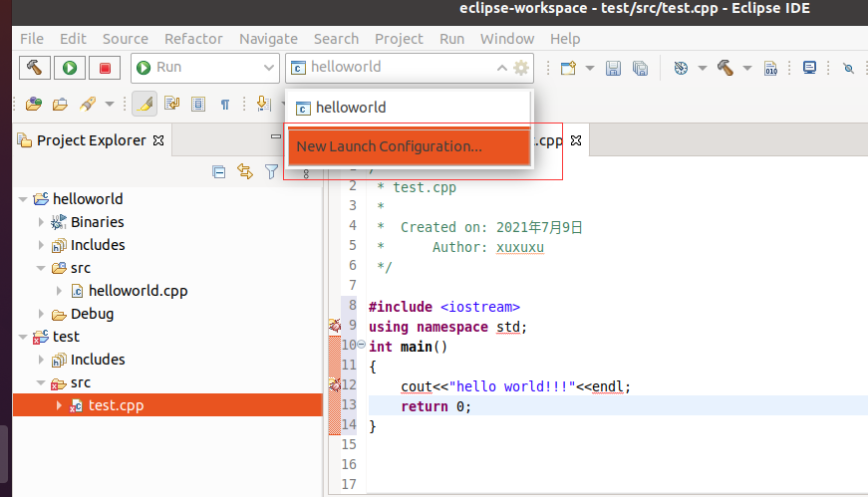Expand Includes under test project
Viewport: 868px width, 497px height.
point(41,360)
